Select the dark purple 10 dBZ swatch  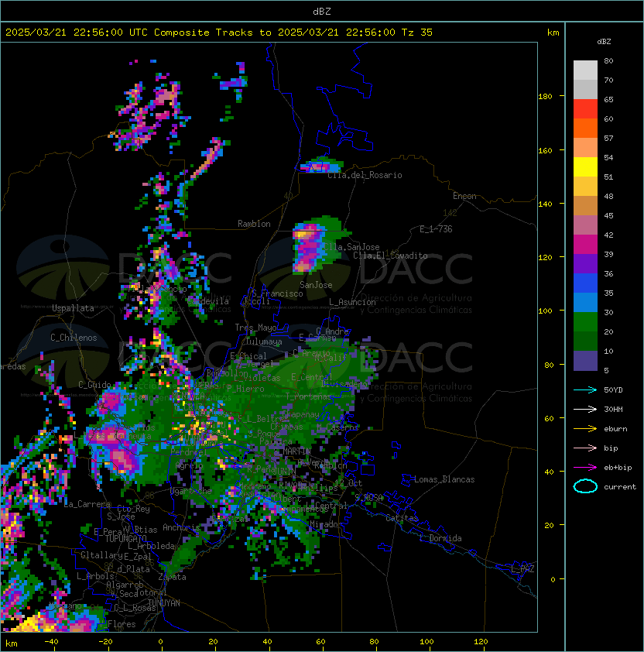pyautogui.click(x=585, y=361)
